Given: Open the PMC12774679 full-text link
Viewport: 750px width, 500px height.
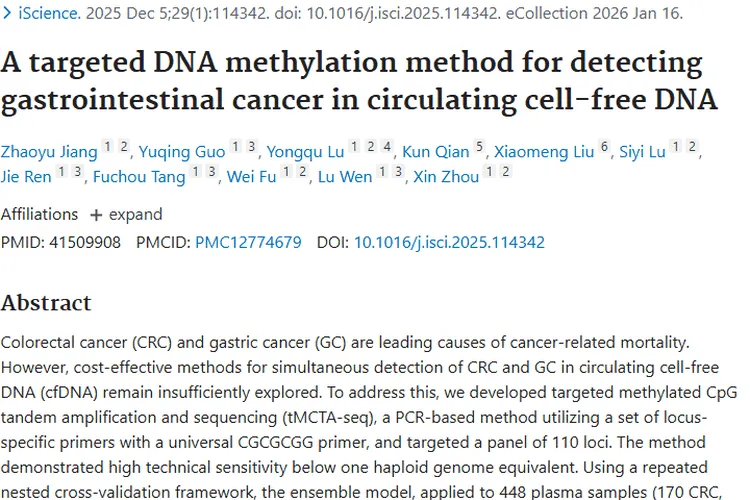Looking at the screenshot, I should pyautogui.click(x=248, y=242).
